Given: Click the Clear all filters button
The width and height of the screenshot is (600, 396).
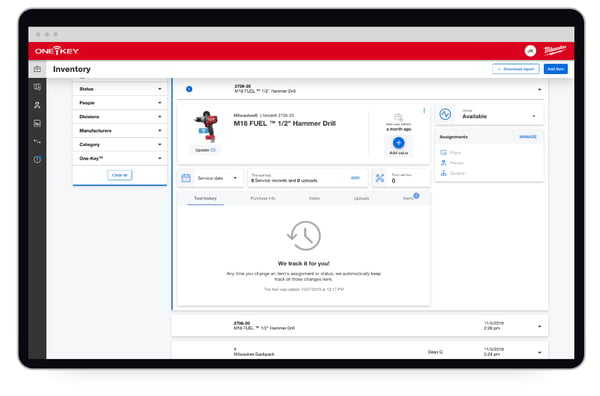Looking at the screenshot, I should [x=120, y=175].
